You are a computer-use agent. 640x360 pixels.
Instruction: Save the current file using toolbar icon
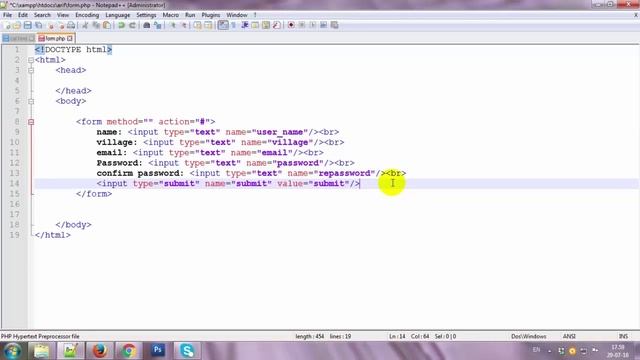[x=28, y=25]
